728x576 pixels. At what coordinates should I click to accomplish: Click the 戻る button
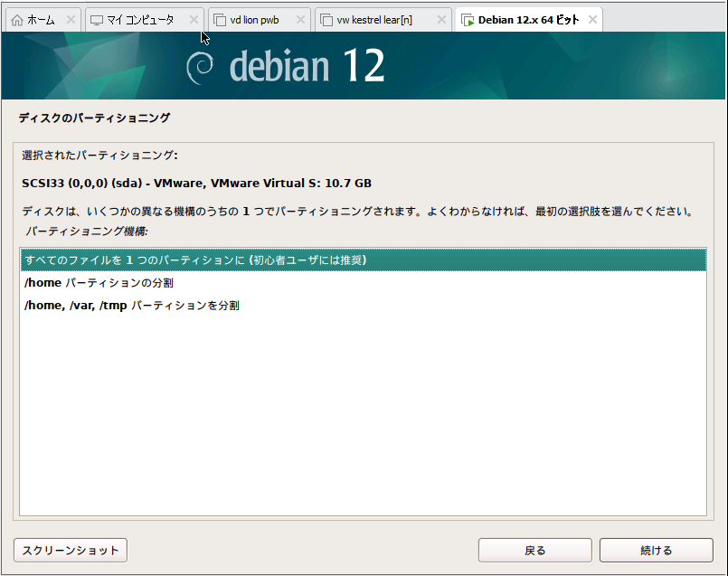click(534, 551)
